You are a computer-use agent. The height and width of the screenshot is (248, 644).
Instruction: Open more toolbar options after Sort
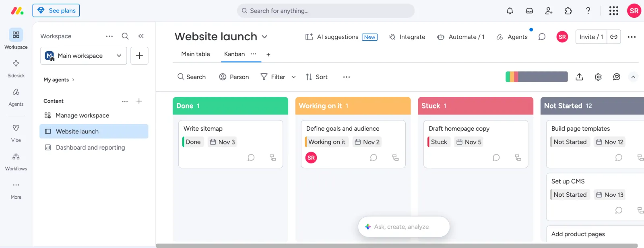click(346, 77)
